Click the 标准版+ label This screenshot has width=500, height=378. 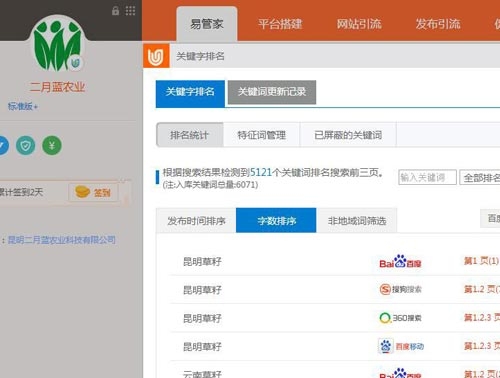tap(23, 106)
